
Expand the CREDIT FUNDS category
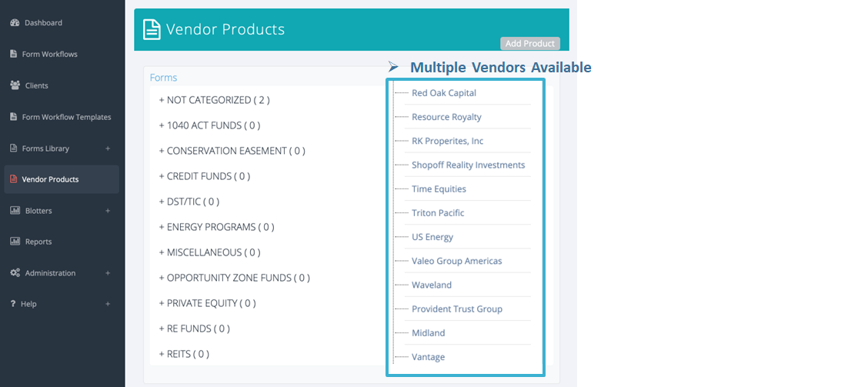[x=204, y=177]
